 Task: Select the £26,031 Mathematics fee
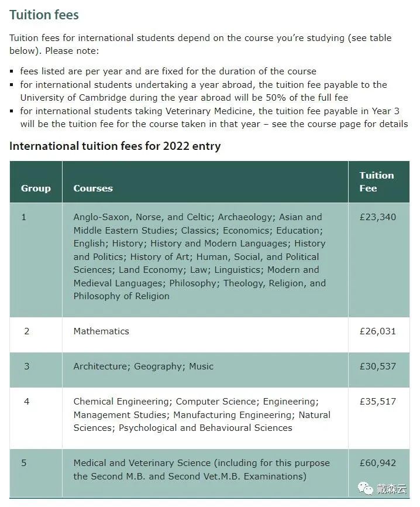click(x=378, y=331)
